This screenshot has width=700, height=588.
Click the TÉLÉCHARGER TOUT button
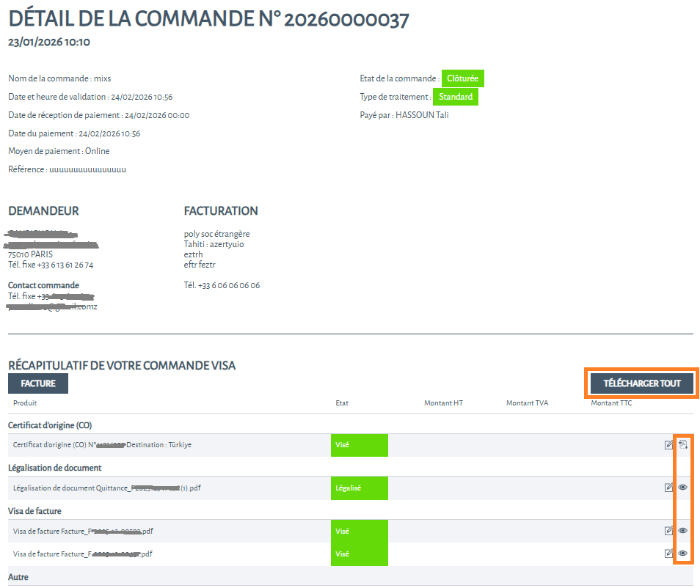click(641, 383)
